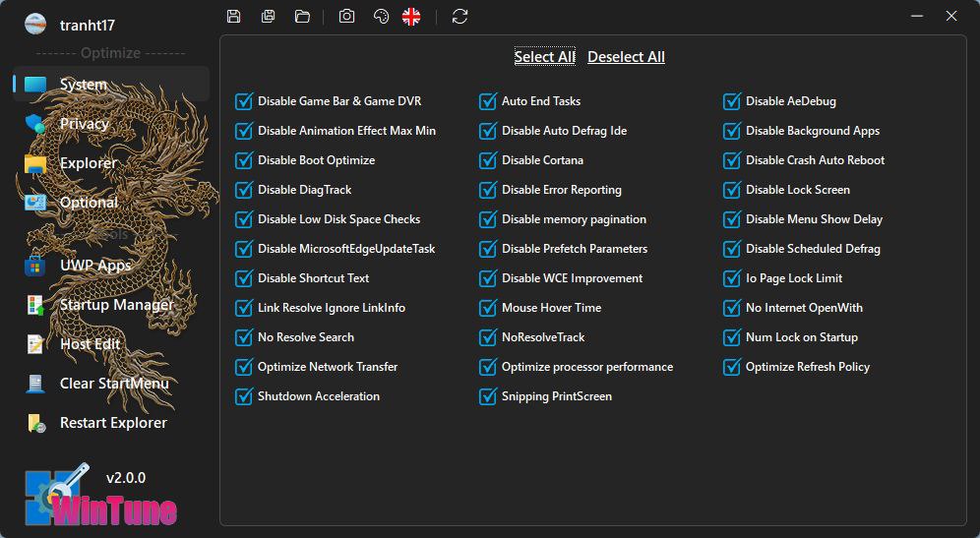Click the WinTune logo at bottom left

pyautogui.click(x=100, y=498)
